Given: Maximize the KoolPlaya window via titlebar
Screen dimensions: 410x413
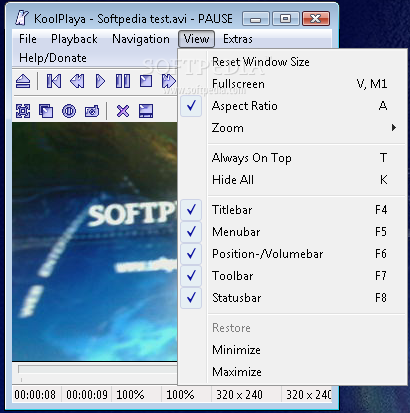Looking at the screenshot, I should [x=285, y=19].
